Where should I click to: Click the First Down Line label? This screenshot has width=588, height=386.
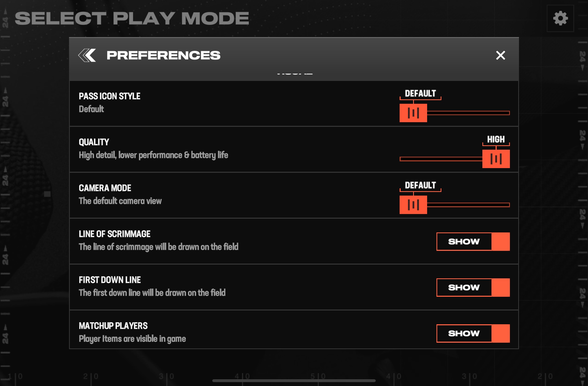(x=110, y=280)
